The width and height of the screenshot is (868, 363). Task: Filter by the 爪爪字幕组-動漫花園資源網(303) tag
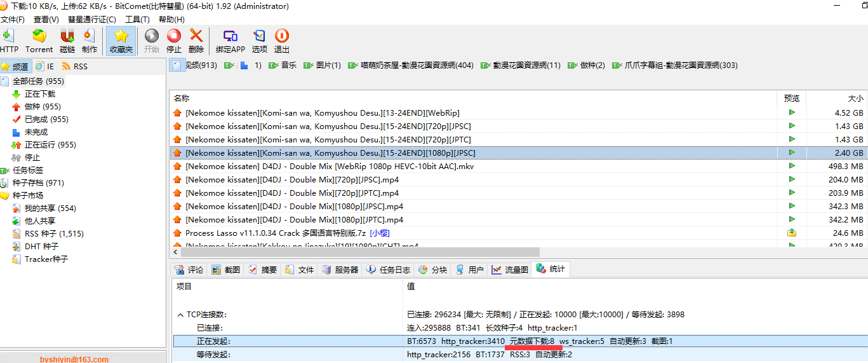(675, 65)
